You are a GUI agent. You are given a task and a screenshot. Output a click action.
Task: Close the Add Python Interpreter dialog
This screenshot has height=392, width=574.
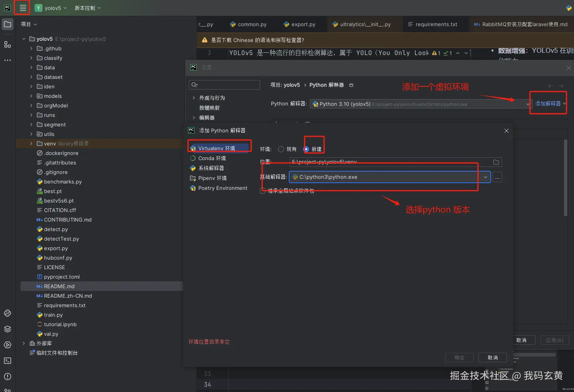[507, 131]
